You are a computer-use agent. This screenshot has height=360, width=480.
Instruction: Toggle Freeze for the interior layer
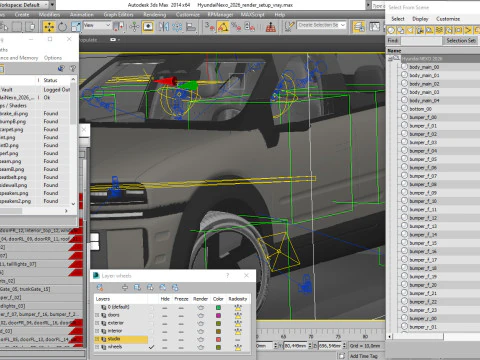pyautogui.click(x=181, y=331)
